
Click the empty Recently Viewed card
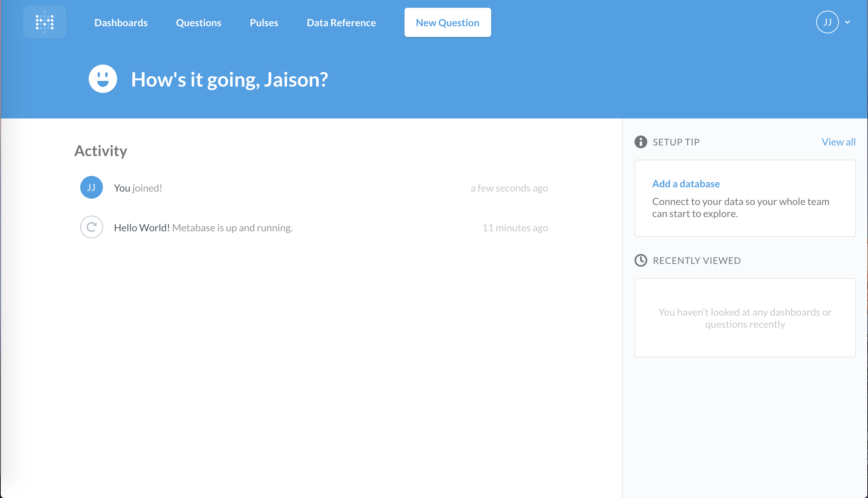tap(745, 318)
